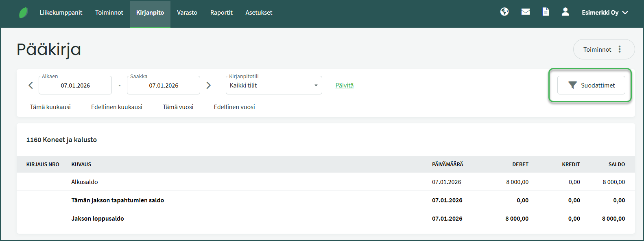Open the envelope messages icon

coord(526,12)
